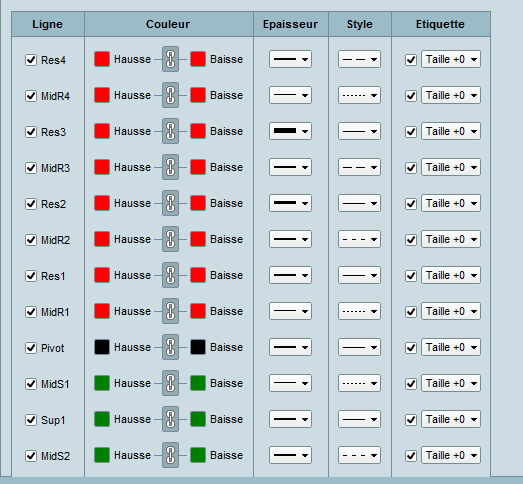Open the Taille +0 dropdown for MidS1
Image resolution: width=523 pixels, height=484 pixels.
tap(451, 383)
